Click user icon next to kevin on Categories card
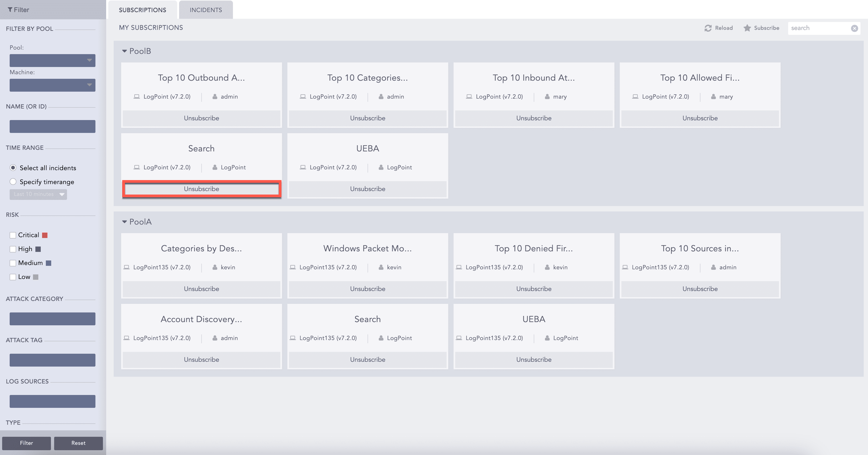The width and height of the screenshot is (868, 455). coord(215,267)
